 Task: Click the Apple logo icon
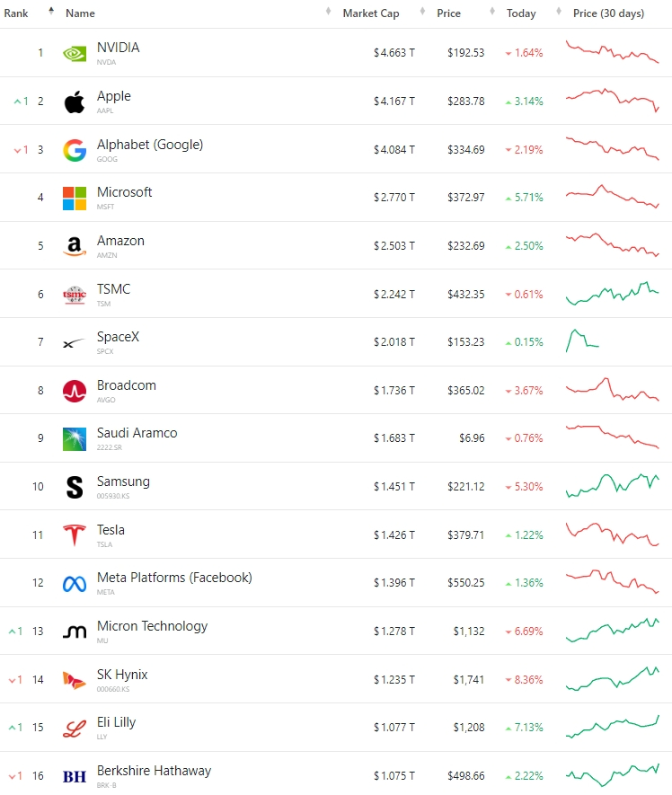point(75,102)
